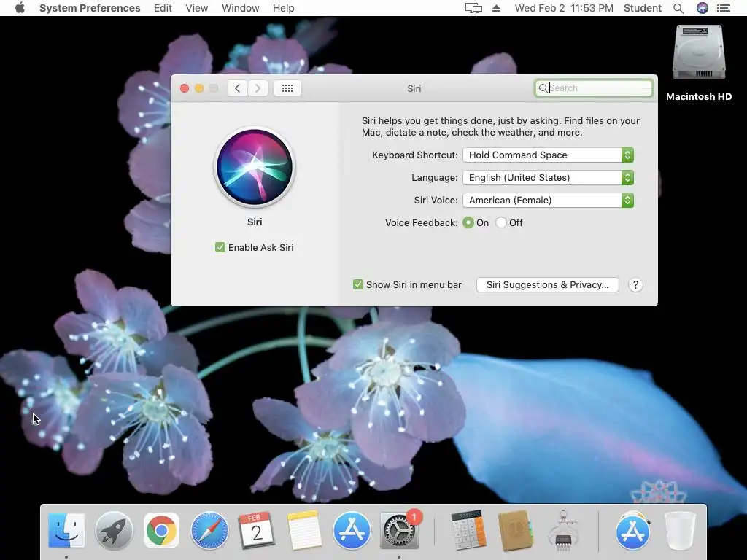Go forward with the right chevron button
747x560 pixels.
258,88
